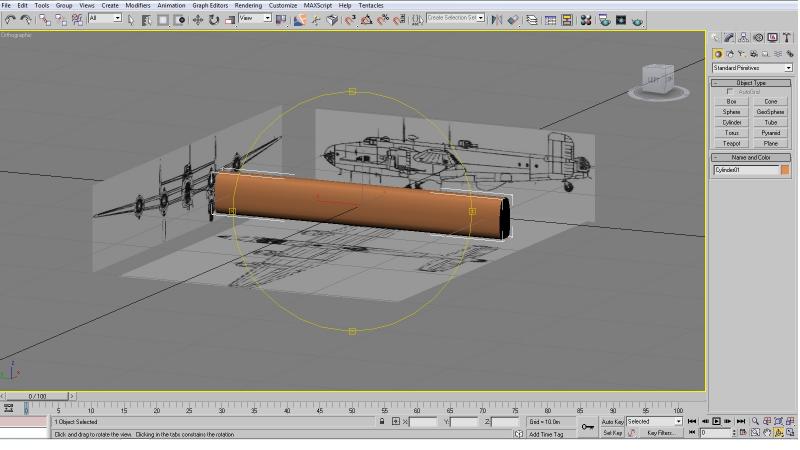Image resolution: width=800 pixels, height=450 pixels.
Task: Open the selection filter All dropdown
Action: point(105,18)
